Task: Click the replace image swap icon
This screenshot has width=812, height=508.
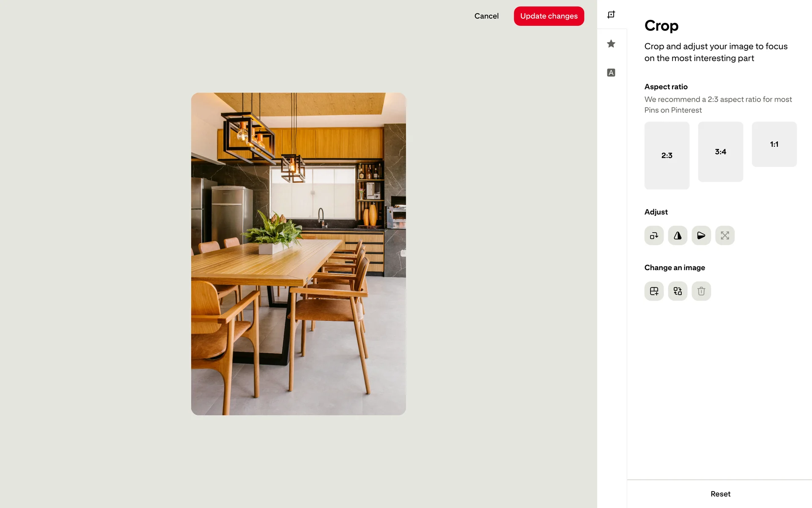Action: [x=678, y=291]
